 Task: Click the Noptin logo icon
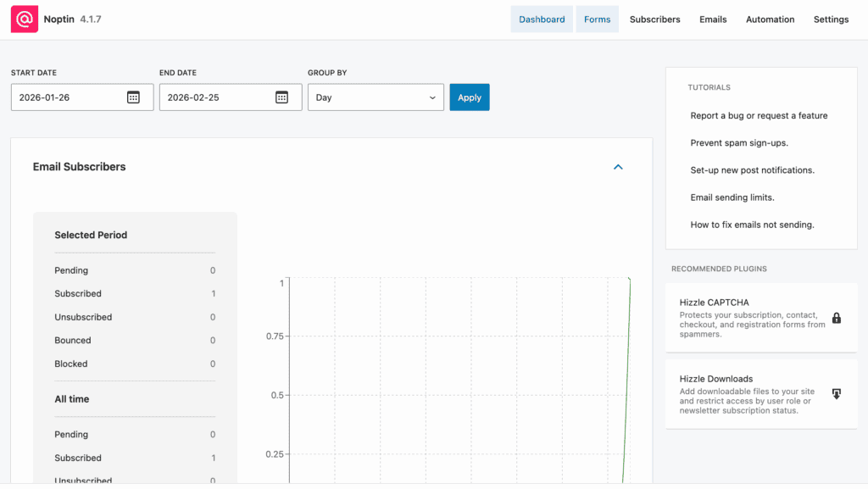point(25,19)
